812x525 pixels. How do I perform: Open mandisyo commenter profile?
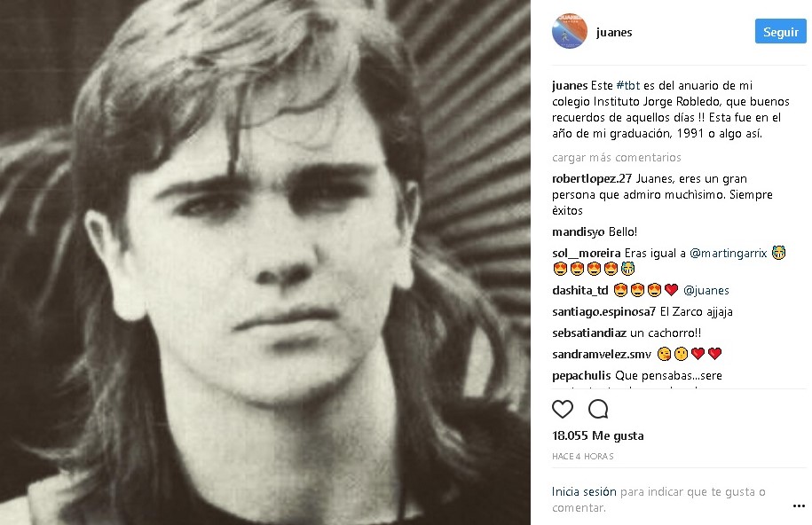tap(579, 231)
